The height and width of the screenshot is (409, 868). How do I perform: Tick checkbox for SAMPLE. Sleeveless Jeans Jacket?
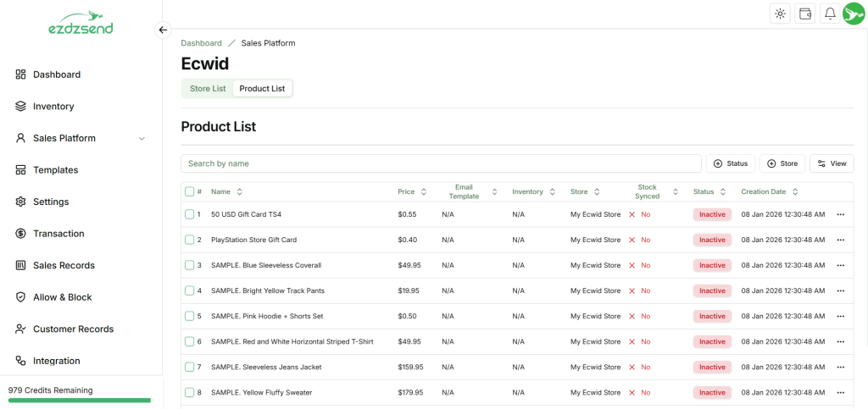point(190,367)
